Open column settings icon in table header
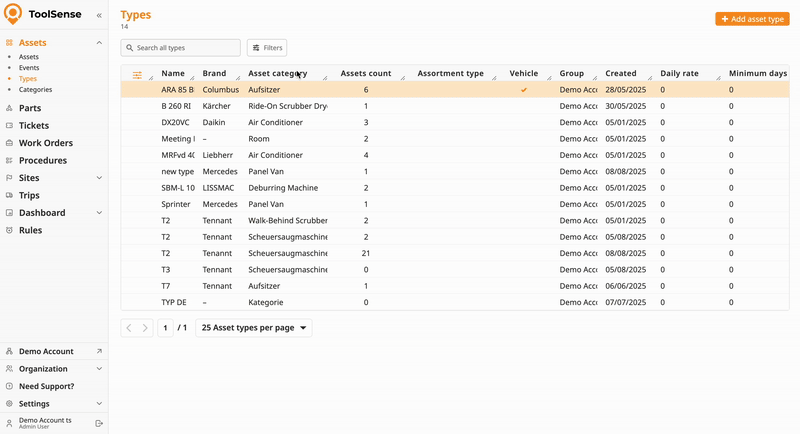This screenshot has width=800, height=434. [137, 75]
